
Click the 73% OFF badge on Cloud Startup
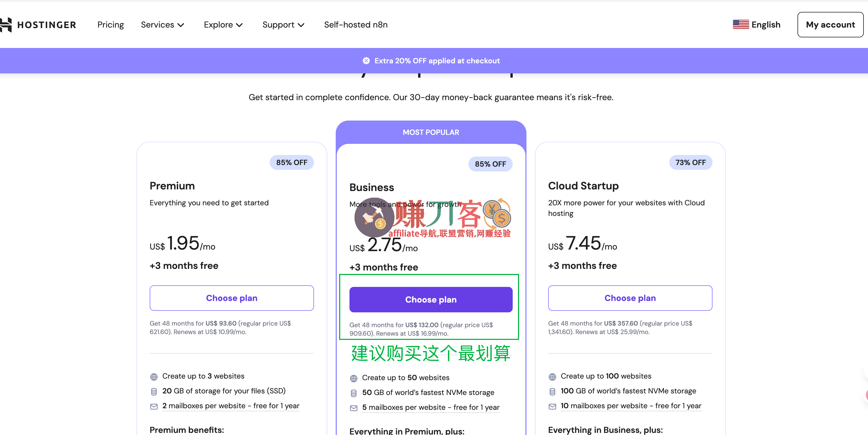690,162
